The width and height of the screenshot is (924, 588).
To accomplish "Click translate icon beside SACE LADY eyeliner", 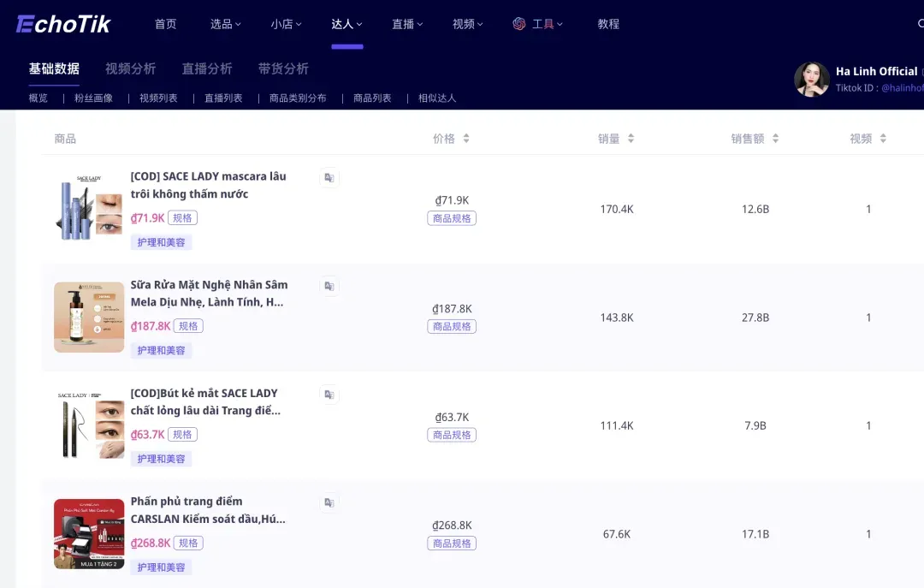I will coord(329,395).
